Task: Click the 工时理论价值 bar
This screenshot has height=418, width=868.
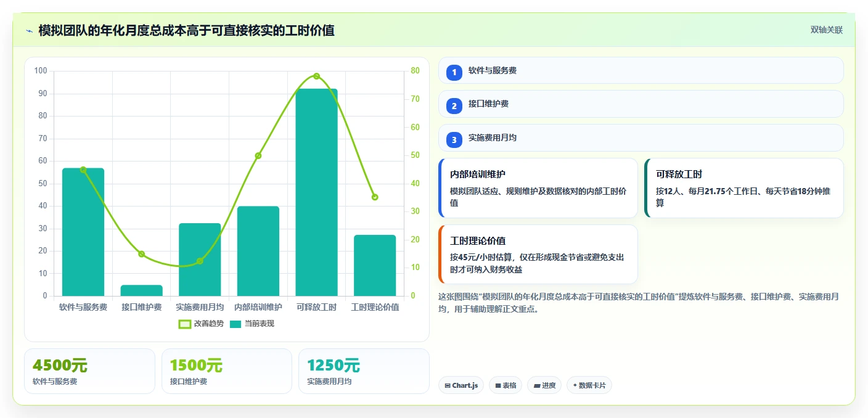Action: pos(375,265)
